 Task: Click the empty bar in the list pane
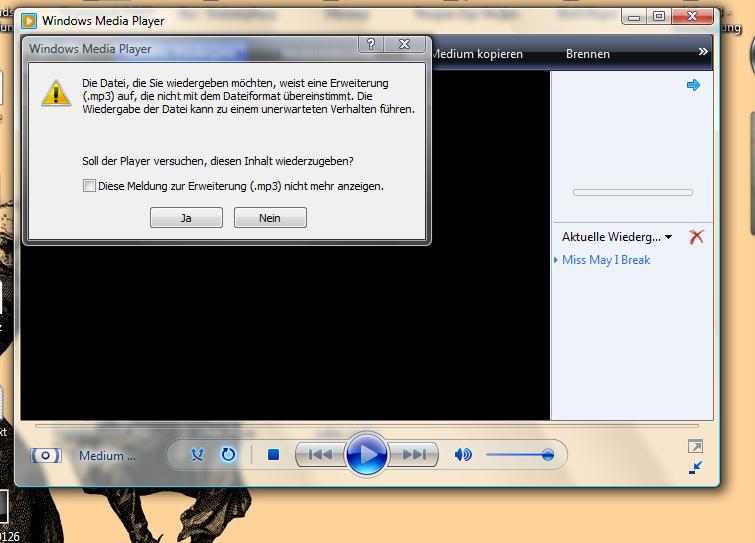pos(633,193)
